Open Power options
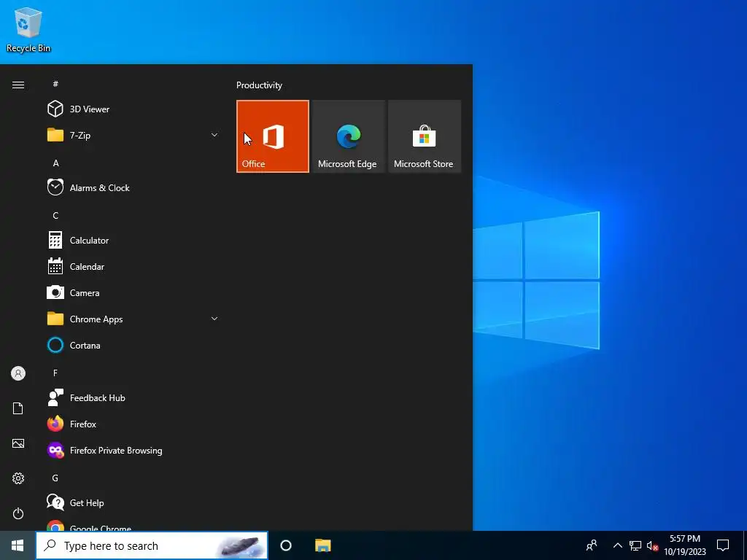The height and width of the screenshot is (560, 747). tap(18, 513)
